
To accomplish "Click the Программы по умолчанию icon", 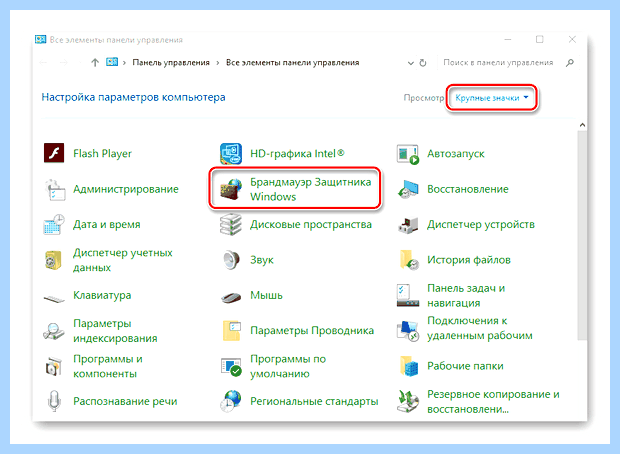I will (231, 366).
